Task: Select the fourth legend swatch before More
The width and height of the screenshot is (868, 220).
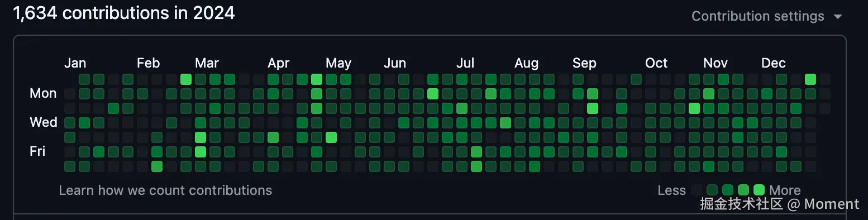Action: 712,190
